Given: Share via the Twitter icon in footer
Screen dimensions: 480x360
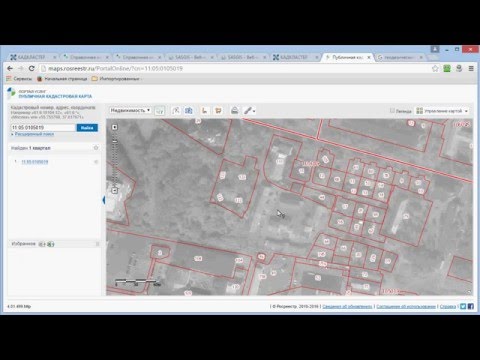Looking at the screenshot, I should pos(463,306).
